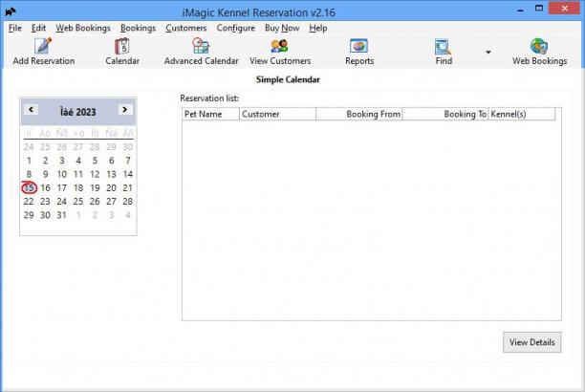Open the Customers menu
585x392 pixels.
coord(185,28)
